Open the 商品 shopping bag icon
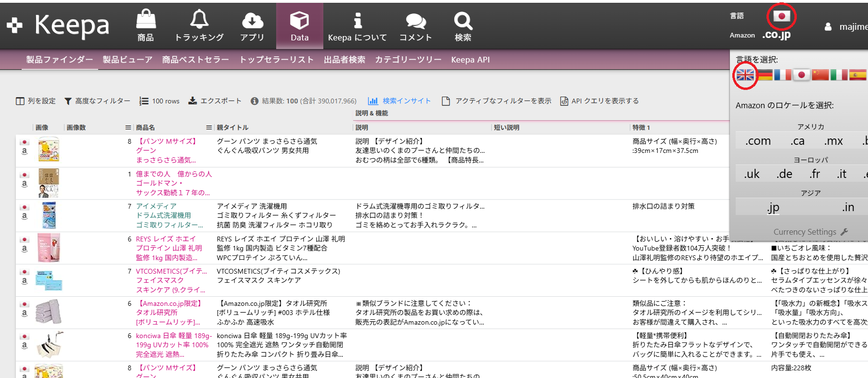This screenshot has width=868, height=378. 146,20
